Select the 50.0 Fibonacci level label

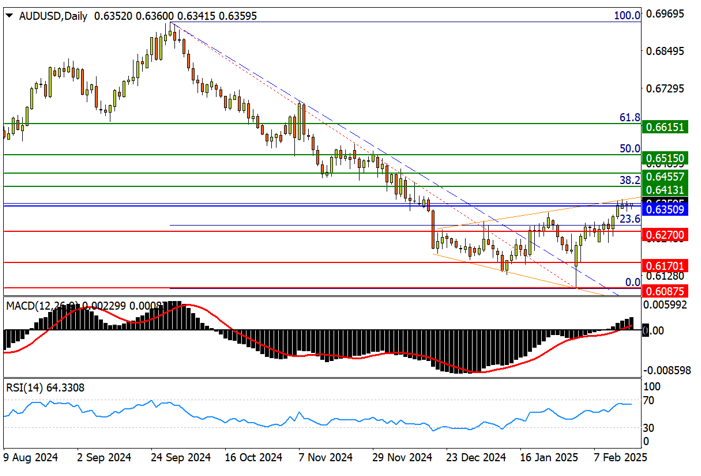click(x=629, y=148)
